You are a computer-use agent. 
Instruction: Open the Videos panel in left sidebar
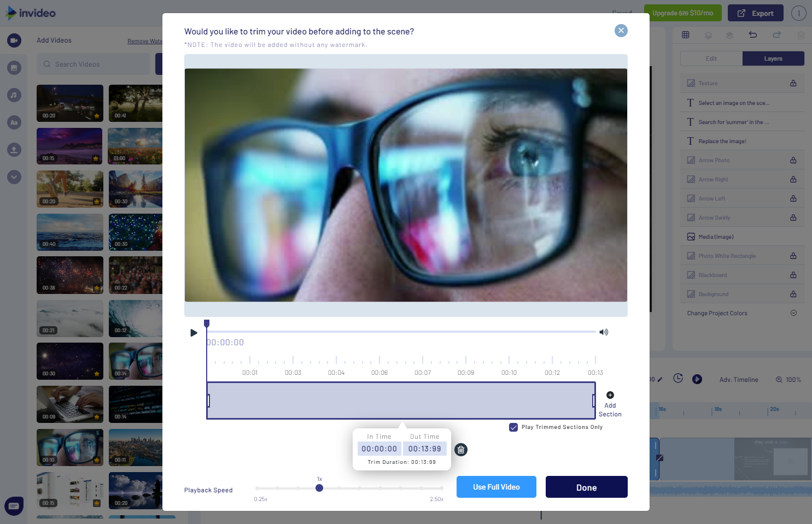(x=14, y=40)
